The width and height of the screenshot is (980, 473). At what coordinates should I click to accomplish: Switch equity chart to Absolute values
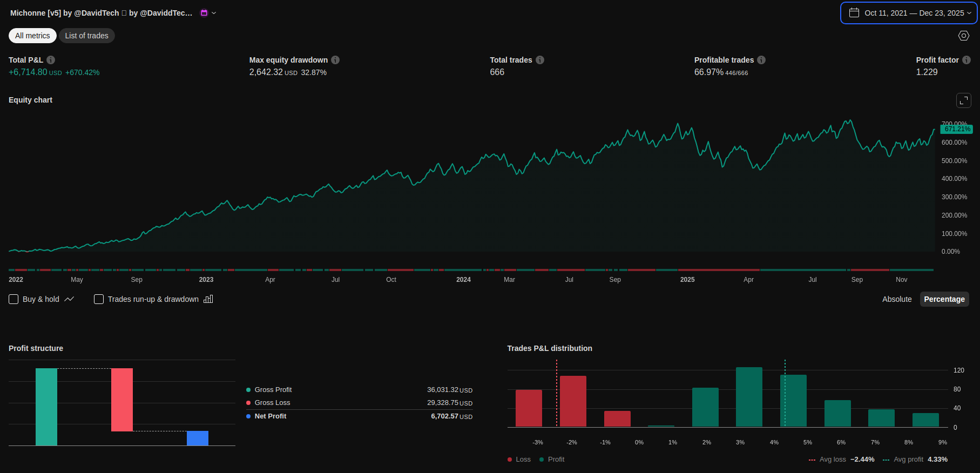(x=897, y=299)
